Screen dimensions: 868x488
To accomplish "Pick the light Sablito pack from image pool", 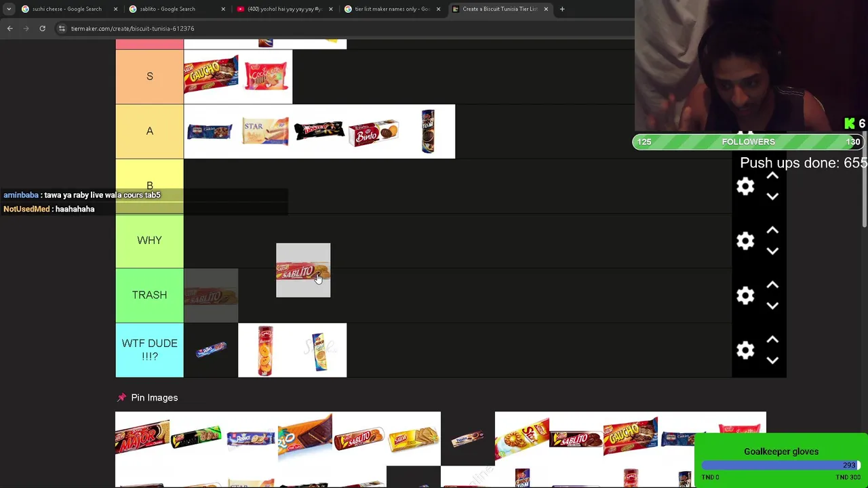I will coord(359,439).
